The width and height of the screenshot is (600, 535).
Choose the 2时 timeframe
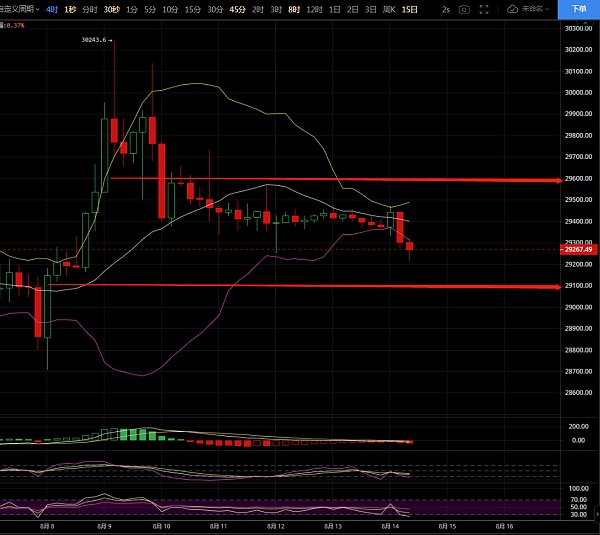tap(258, 10)
